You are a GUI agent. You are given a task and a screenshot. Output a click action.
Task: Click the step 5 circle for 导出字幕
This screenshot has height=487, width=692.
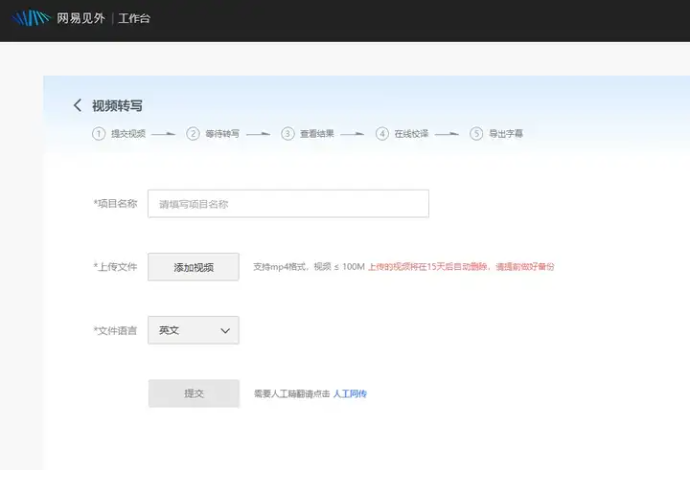pos(477,133)
